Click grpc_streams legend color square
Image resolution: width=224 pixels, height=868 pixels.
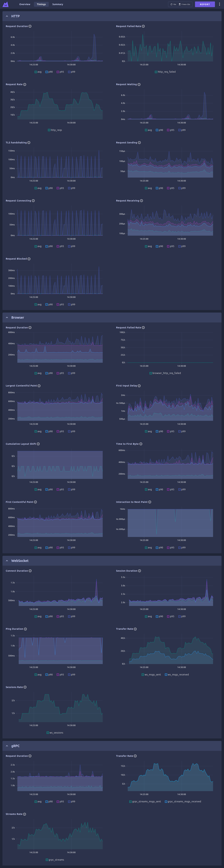click(47, 860)
